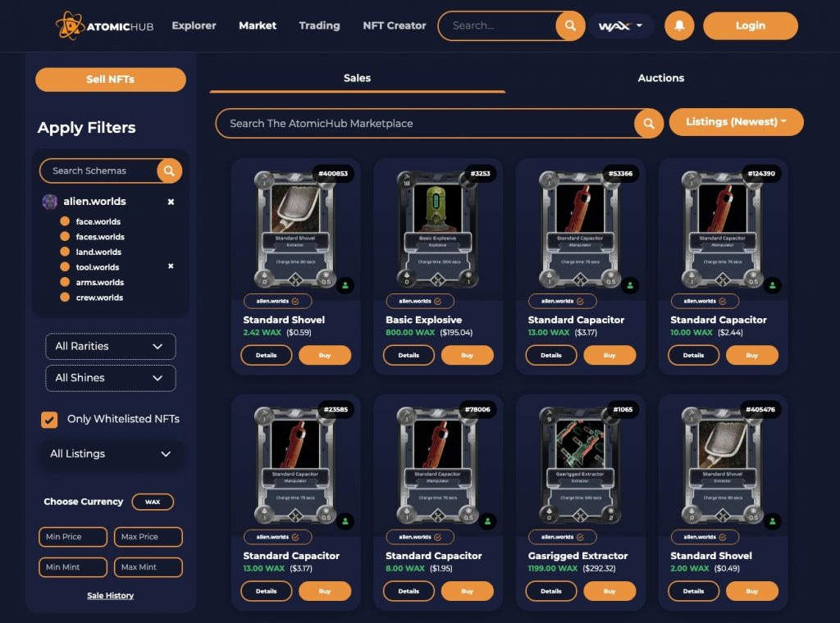
Task: Click the owner icon on Standard Shovel #400853
Action: pos(345,285)
